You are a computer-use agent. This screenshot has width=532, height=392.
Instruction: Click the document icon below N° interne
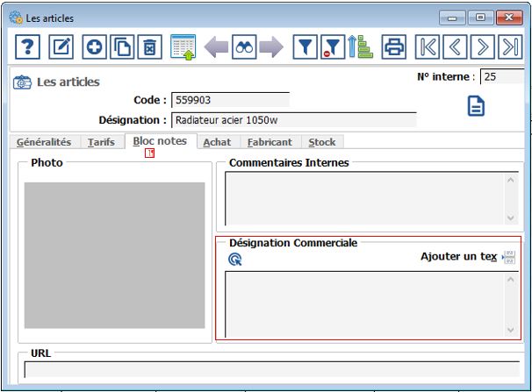click(x=476, y=106)
